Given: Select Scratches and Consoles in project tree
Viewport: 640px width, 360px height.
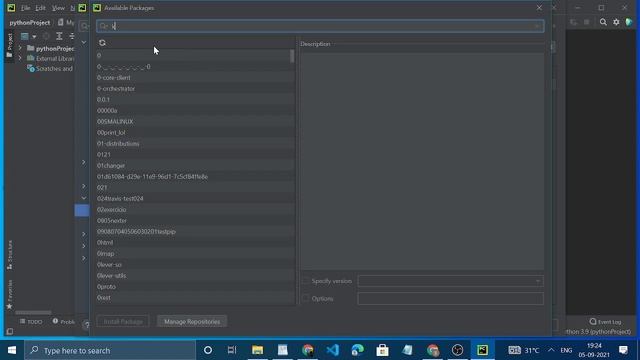Looking at the screenshot, I should [x=50, y=69].
